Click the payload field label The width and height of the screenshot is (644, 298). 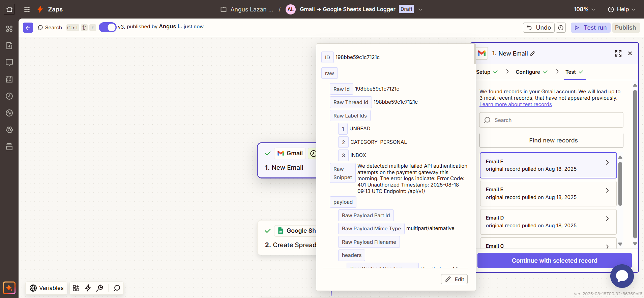343,202
